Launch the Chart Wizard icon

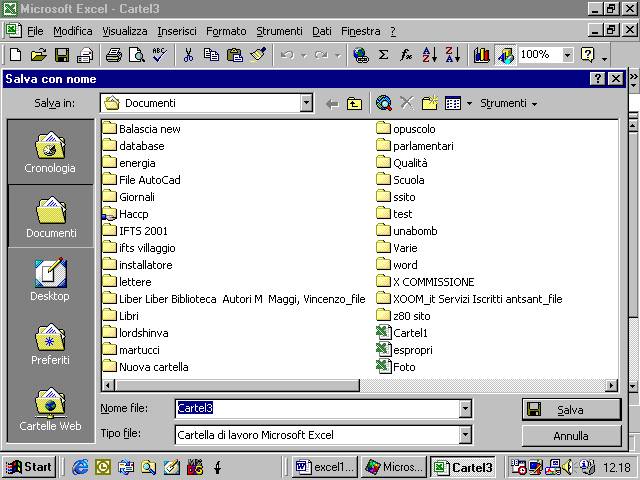tap(482, 55)
